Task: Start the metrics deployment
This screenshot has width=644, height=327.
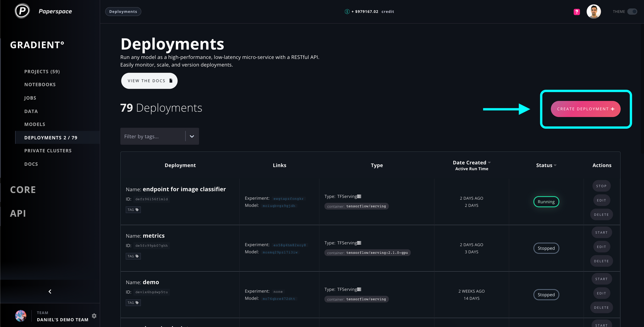Action: pyautogui.click(x=601, y=232)
